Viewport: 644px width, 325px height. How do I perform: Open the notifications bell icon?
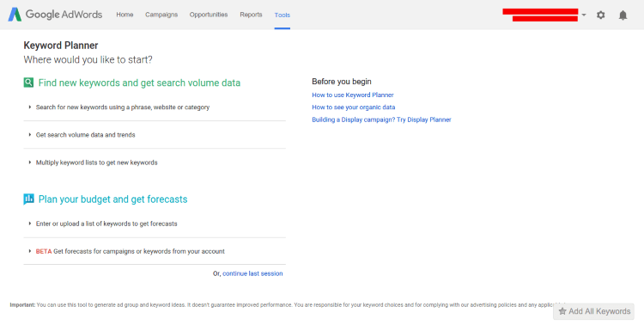click(x=623, y=15)
